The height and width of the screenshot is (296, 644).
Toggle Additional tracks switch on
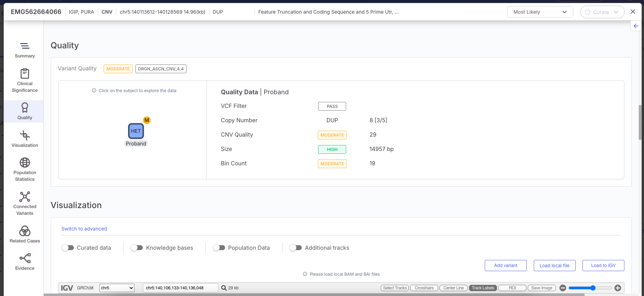pyautogui.click(x=296, y=248)
